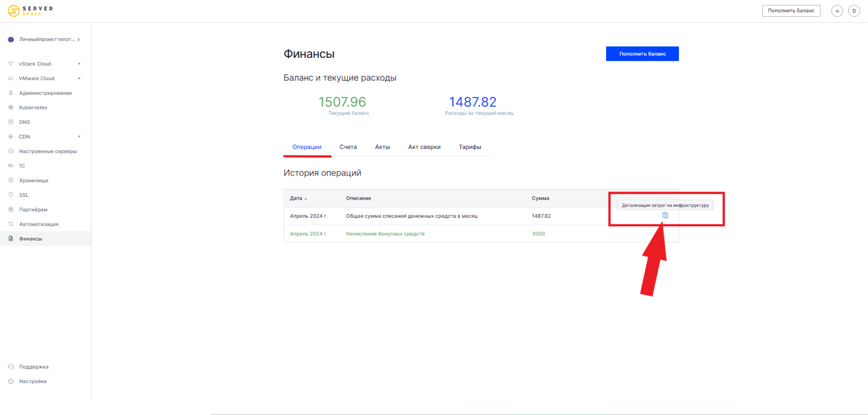The width and height of the screenshot is (868, 415).
Task: Click the Хранилище storage icon
Action: [11, 180]
